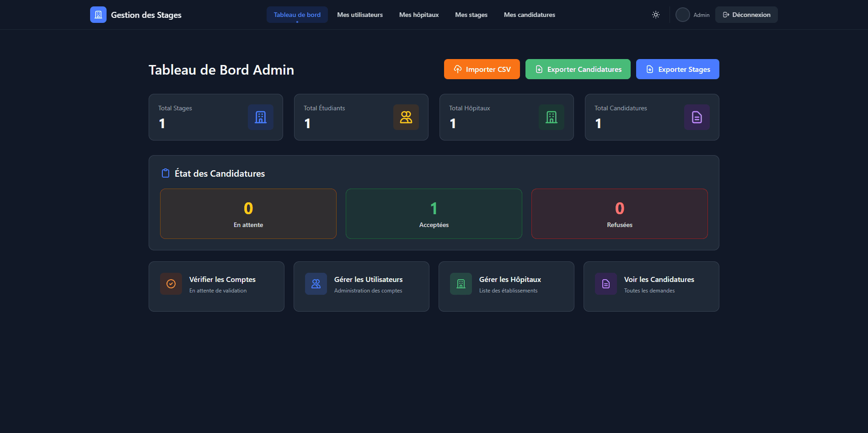
Task: Open Mes candidatures in the navbar
Action: tap(529, 15)
